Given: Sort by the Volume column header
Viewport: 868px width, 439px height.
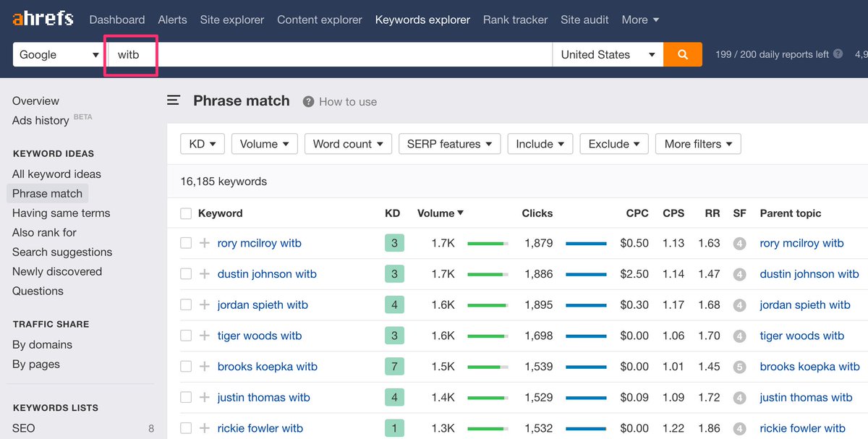Looking at the screenshot, I should (441, 213).
